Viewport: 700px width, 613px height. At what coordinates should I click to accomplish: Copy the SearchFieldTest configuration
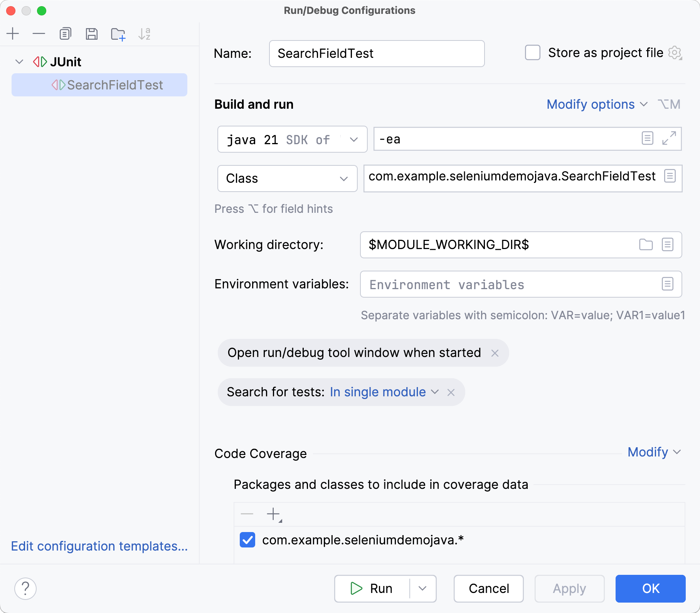pos(65,34)
